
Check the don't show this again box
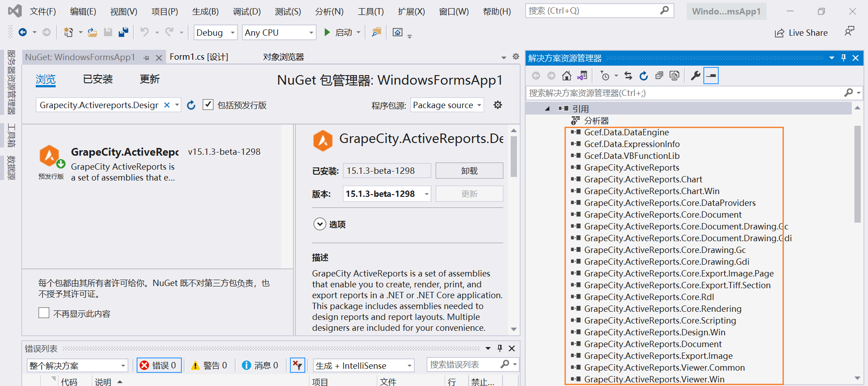tap(44, 313)
